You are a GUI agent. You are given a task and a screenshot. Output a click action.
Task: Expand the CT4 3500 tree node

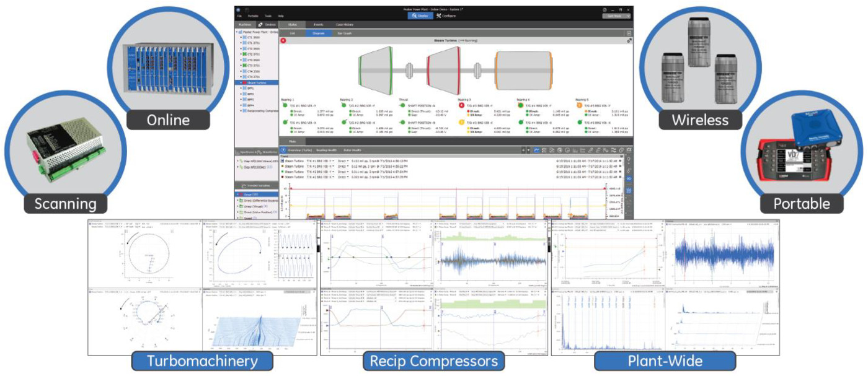point(241,71)
